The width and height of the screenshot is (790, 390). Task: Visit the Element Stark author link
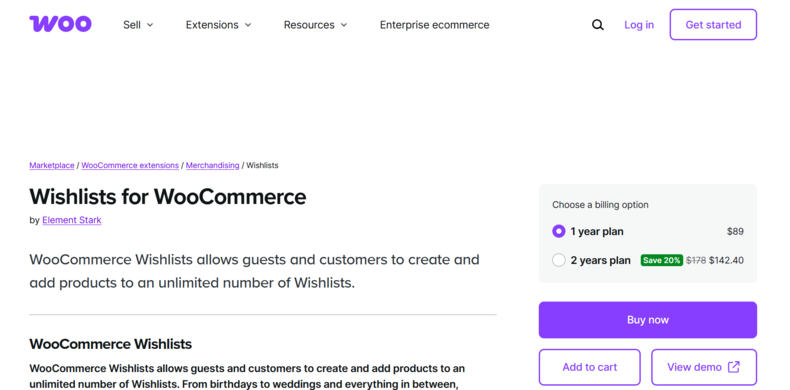pos(72,220)
